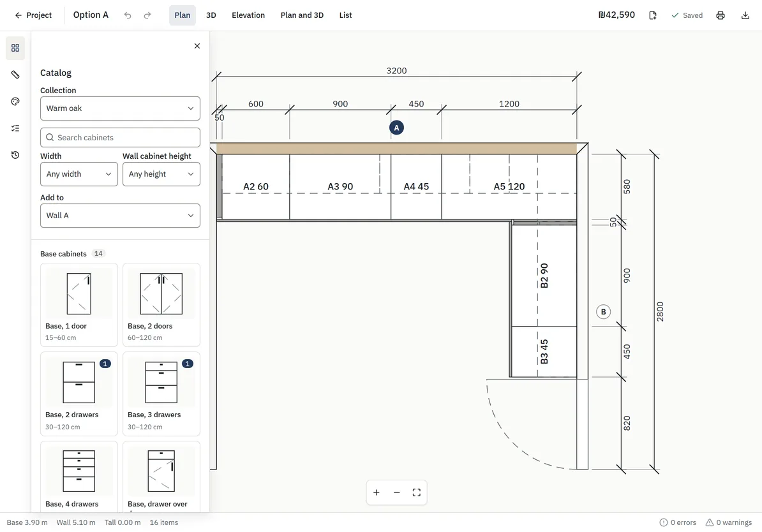This screenshot has width=762, height=532.
Task: Print the plan with printer icon
Action: (721, 15)
